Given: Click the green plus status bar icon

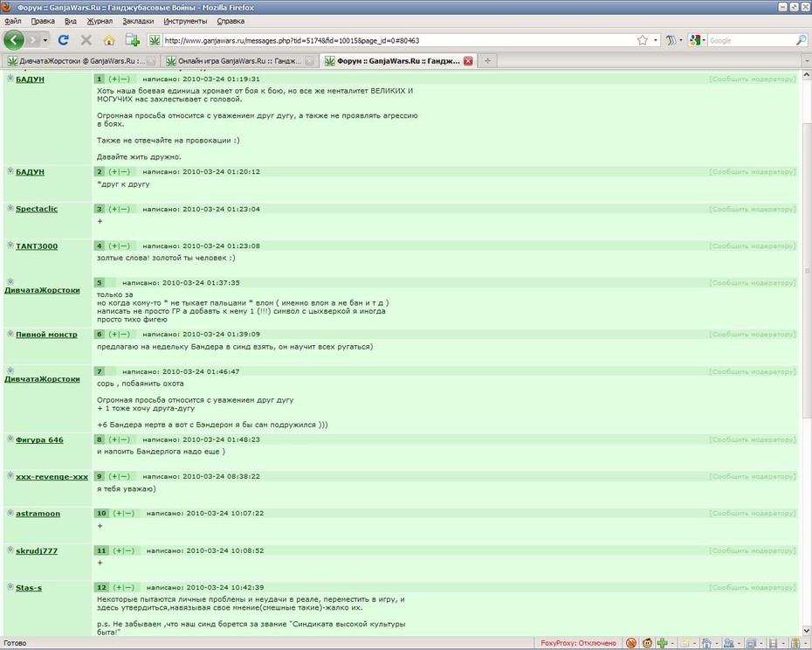Looking at the screenshot, I should pos(662,643).
